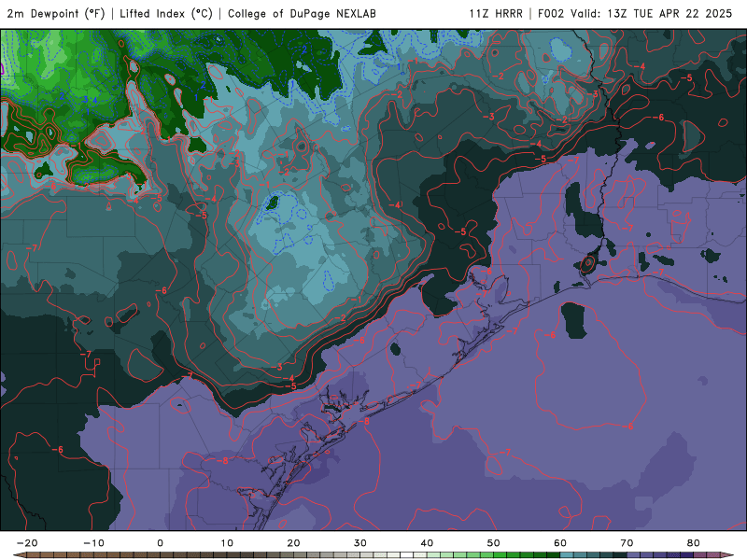Click the 70 label on the color scale
The width and height of the screenshot is (747, 560).
627,543
